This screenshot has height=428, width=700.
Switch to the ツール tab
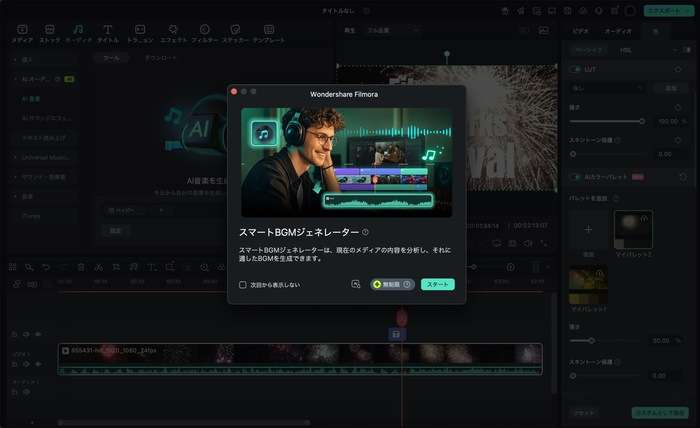pos(111,58)
